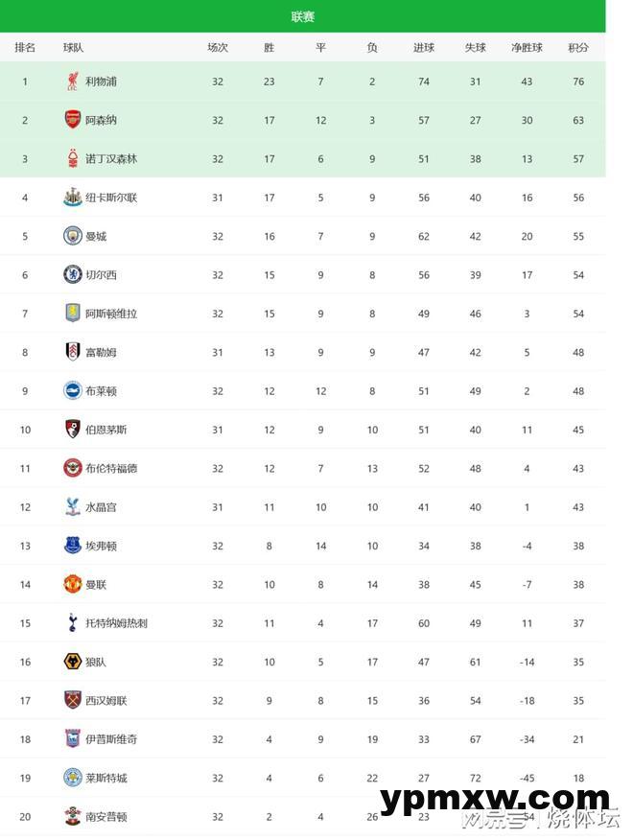Select the 联赛 tab header
Image resolution: width=633 pixels, height=840 pixels.
[303, 16]
